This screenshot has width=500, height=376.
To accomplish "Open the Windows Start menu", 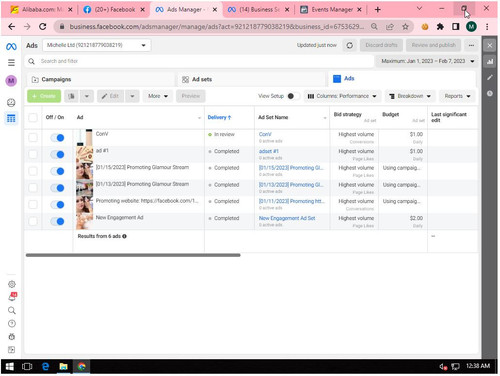I will (x=10, y=367).
